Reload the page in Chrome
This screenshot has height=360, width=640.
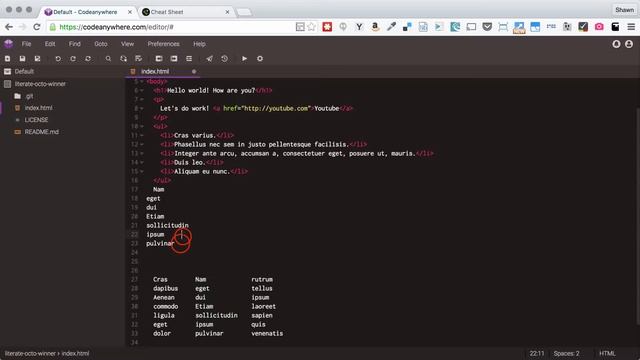click(x=37, y=27)
